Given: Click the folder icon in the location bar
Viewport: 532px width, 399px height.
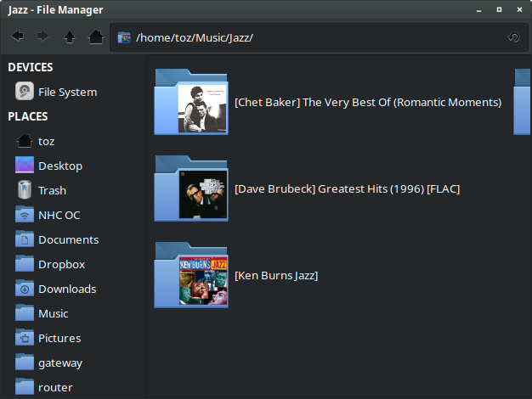Looking at the screenshot, I should [124, 37].
